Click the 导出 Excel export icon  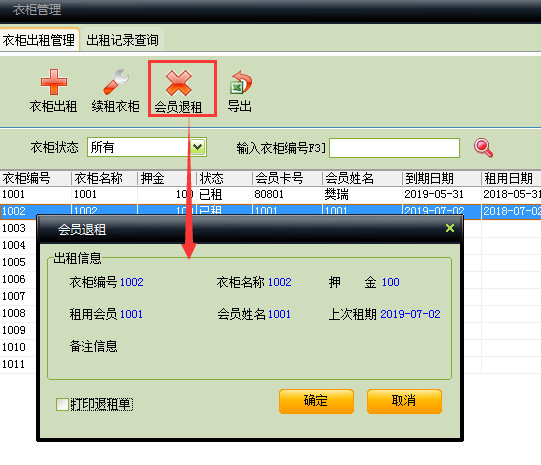tap(240, 83)
